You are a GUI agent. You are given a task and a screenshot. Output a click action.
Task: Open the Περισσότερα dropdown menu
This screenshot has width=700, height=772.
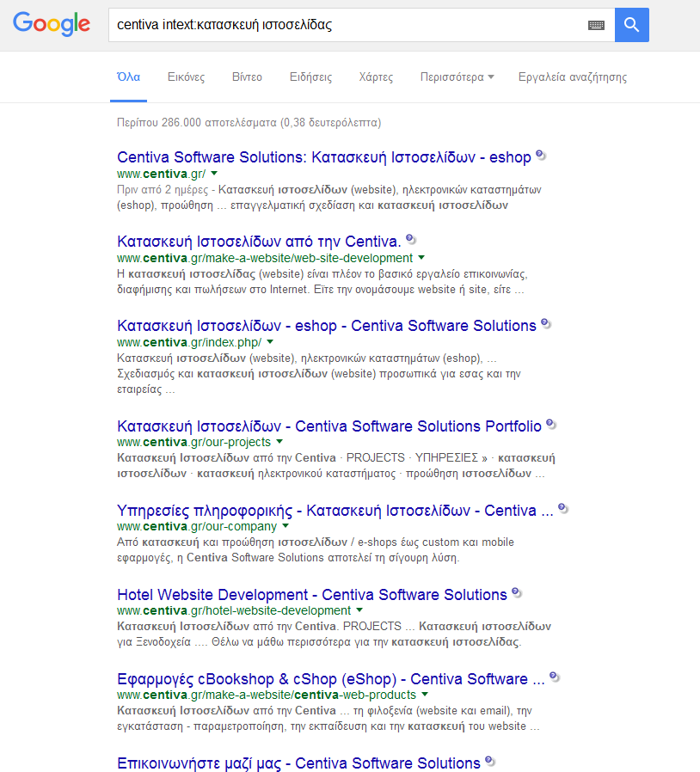457,77
